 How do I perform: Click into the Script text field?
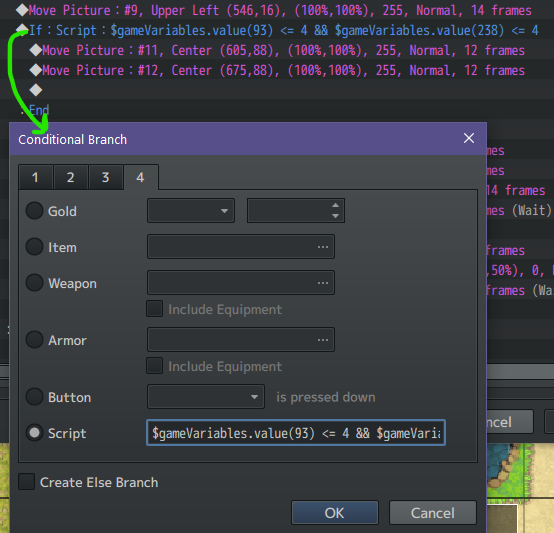click(296, 433)
